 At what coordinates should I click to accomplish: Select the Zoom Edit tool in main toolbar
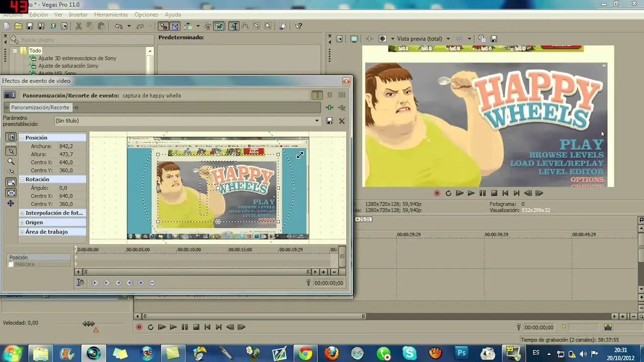click(268, 26)
